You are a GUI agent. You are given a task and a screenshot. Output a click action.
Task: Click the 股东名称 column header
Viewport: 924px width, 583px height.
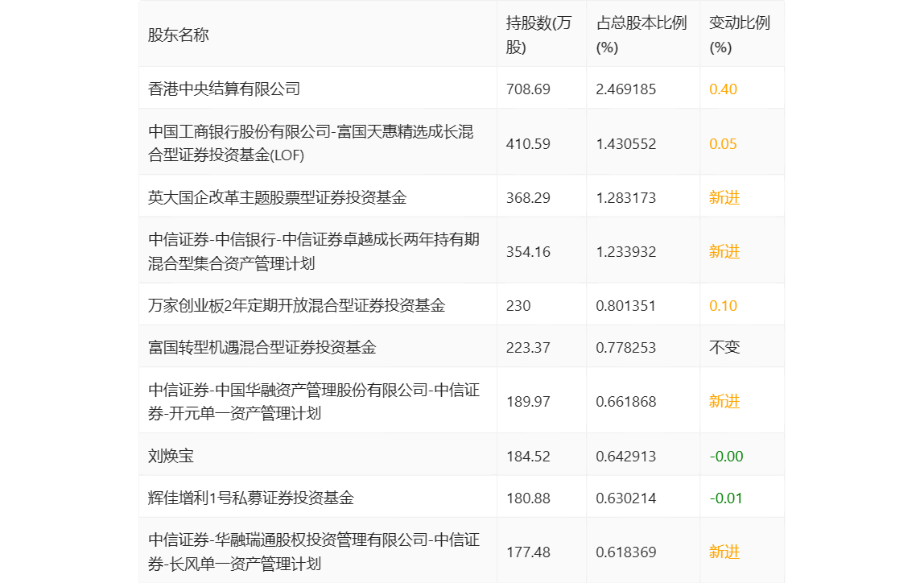click(x=178, y=35)
